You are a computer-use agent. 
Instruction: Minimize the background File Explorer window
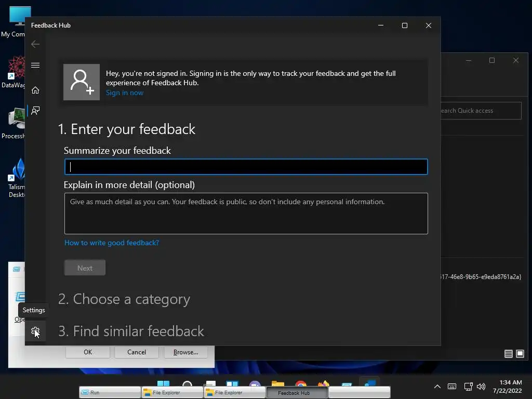pyautogui.click(x=469, y=60)
